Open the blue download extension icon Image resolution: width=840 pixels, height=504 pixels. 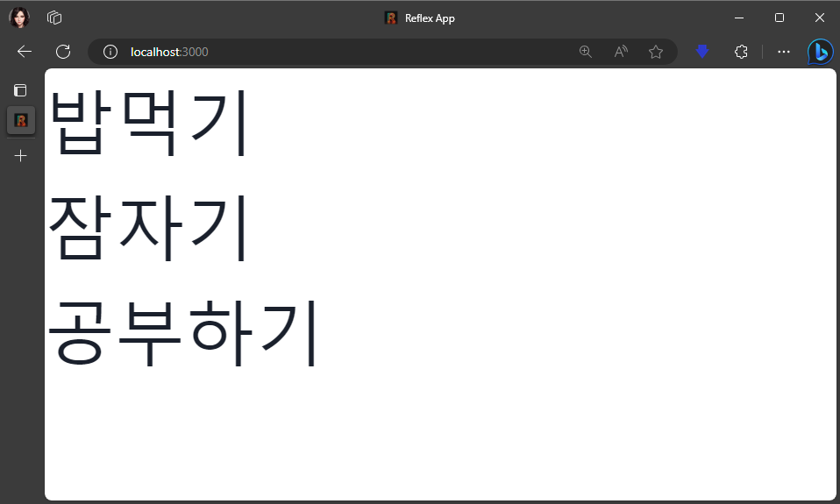pyautogui.click(x=702, y=52)
